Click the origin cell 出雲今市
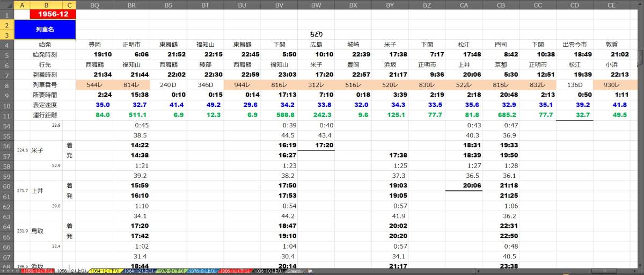 pos(574,45)
